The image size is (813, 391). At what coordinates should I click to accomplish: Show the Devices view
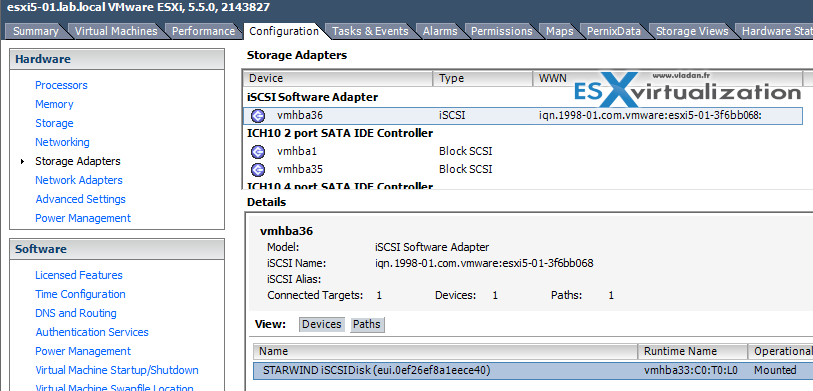click(x=321, y=325)
